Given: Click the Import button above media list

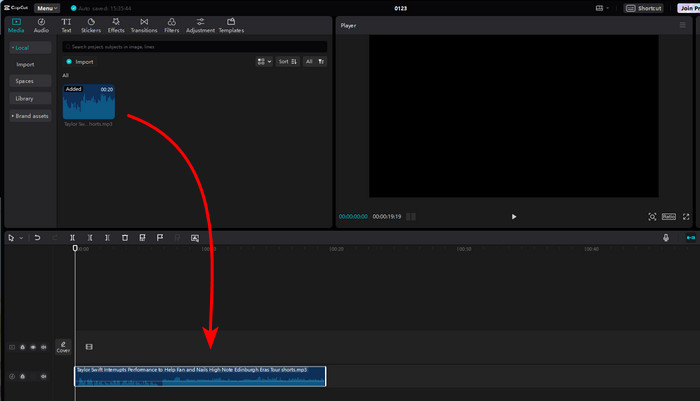Looking at the screenshot, I should pyautogui.click(x=80, y=62).
